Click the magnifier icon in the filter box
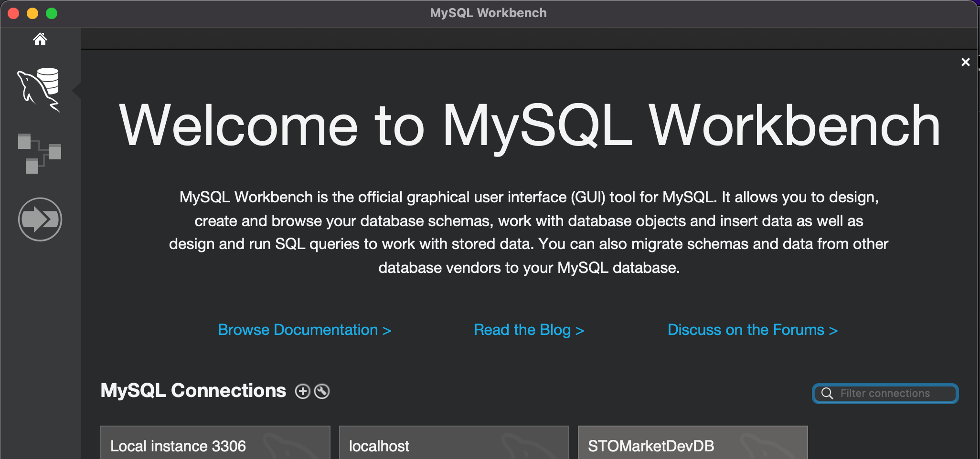This screenshot has height=459, width=980. point(827,394)
